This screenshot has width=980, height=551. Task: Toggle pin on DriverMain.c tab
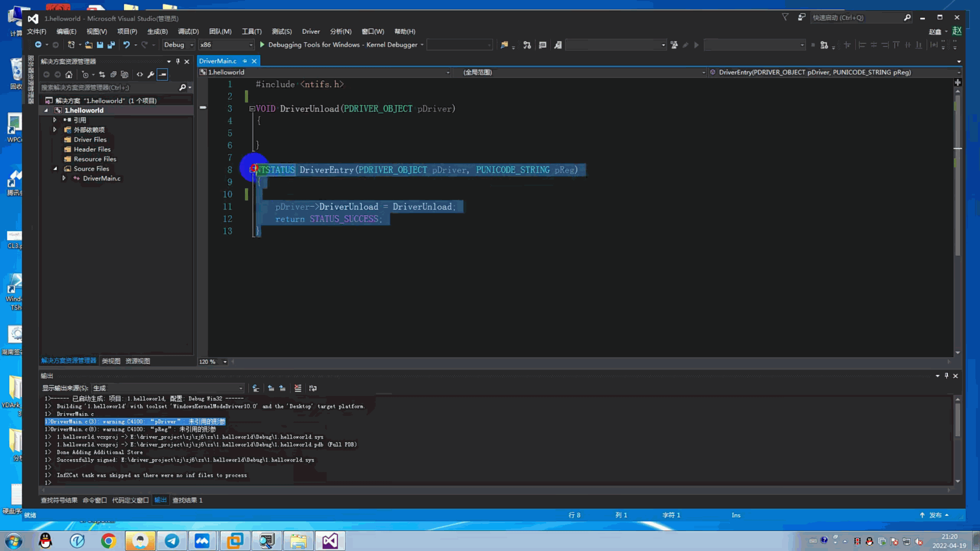(244, 61)
